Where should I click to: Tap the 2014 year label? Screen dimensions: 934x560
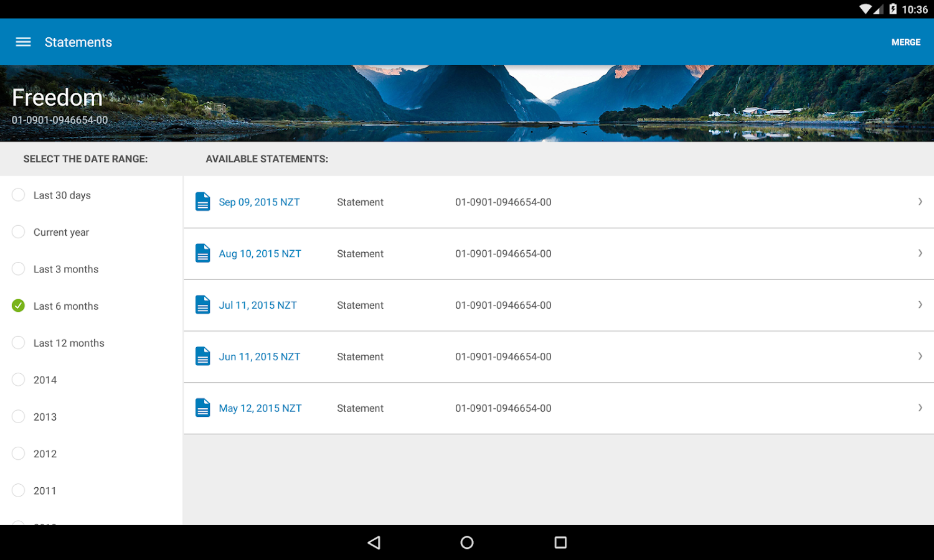tap(45, 380)
